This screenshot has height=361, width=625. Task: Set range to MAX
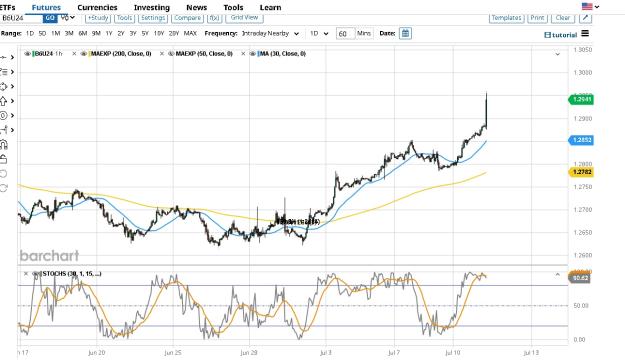(x=190, y=33)
